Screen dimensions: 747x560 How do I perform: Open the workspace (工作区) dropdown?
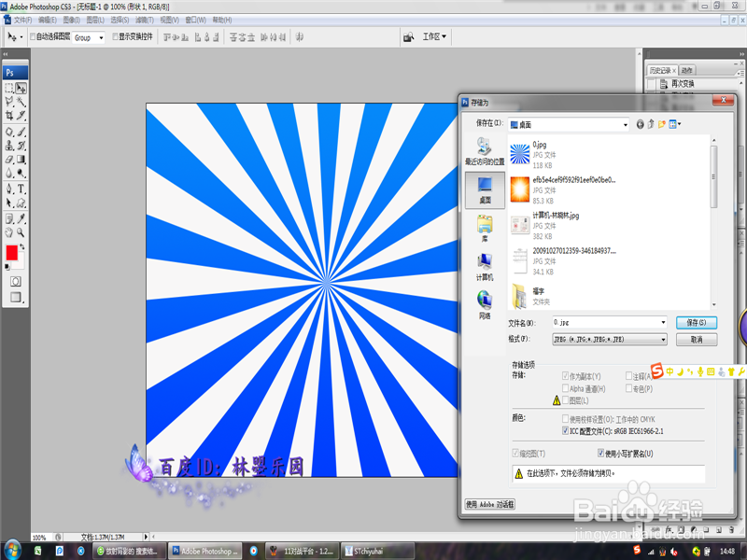click(434, 36)
